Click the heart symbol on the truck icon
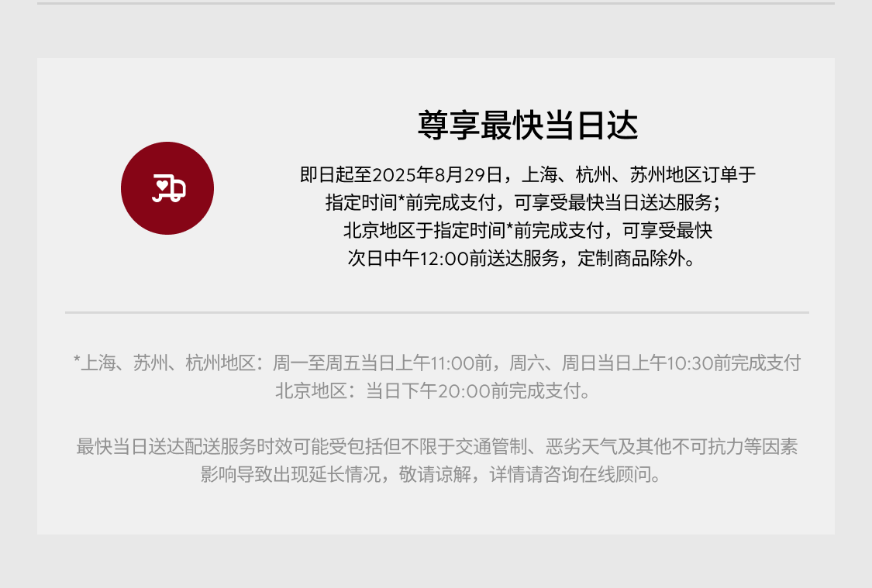This screenshot has width=872, height=588. [163, 184]
